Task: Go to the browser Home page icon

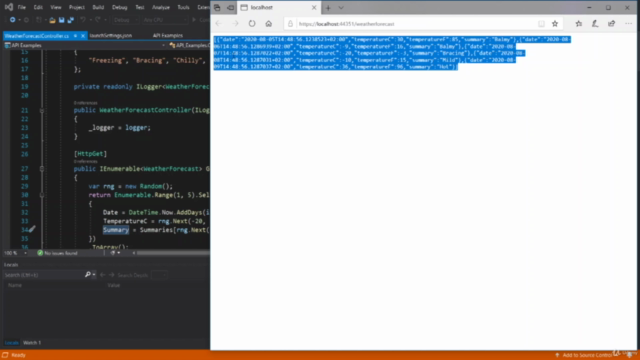Action: 269,24
